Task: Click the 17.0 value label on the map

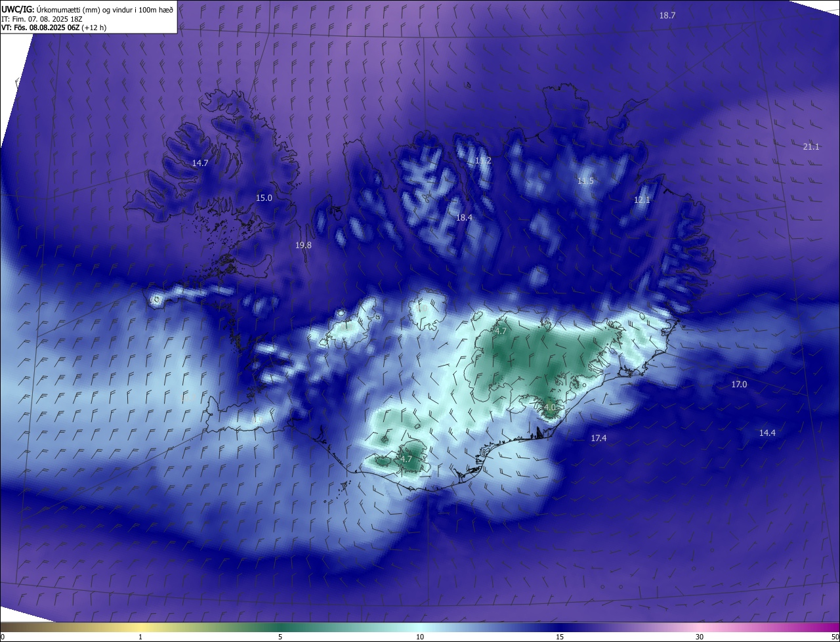Action: (739, 385)
